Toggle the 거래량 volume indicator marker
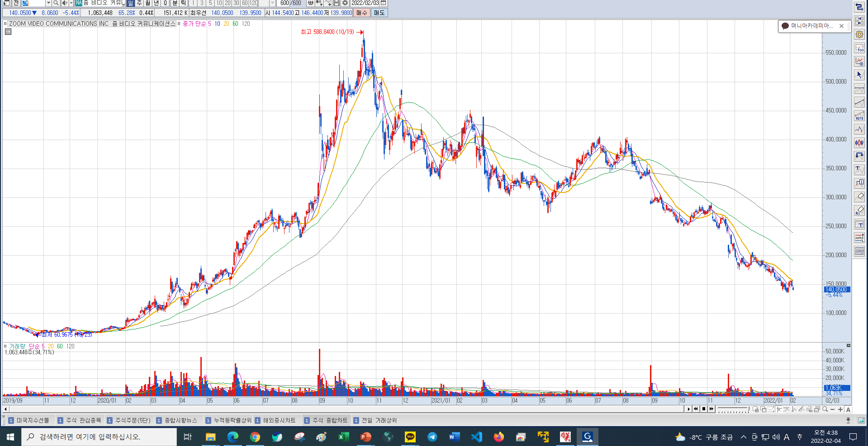This screenshot has width=868, height=446. coord(5,346)
